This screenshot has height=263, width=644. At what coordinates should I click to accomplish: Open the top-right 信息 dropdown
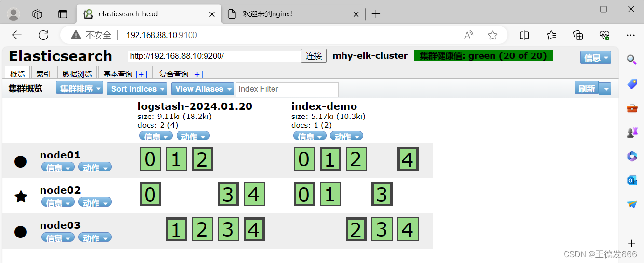596,57
